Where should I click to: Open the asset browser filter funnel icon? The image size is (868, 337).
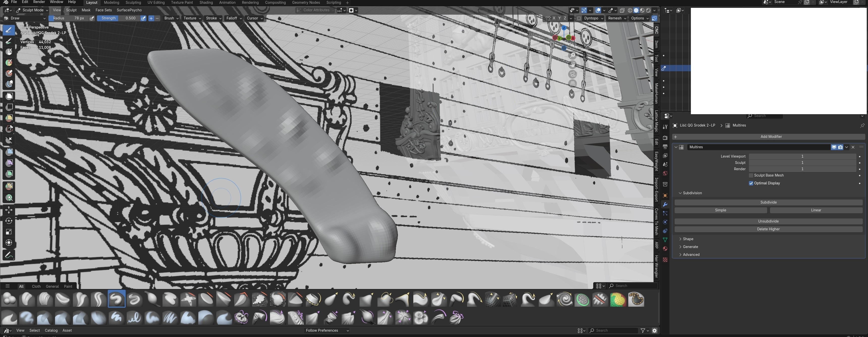(x=643, y=331)
